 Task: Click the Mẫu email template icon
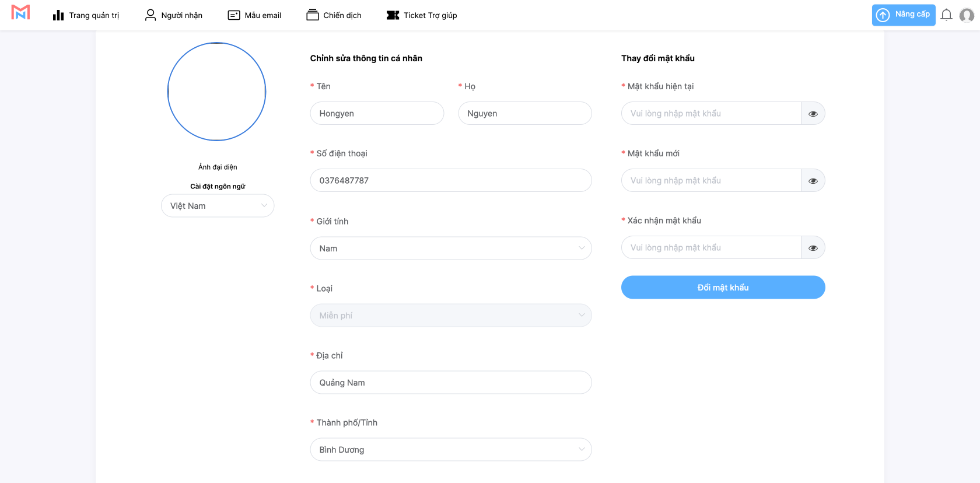coord(234,15)
